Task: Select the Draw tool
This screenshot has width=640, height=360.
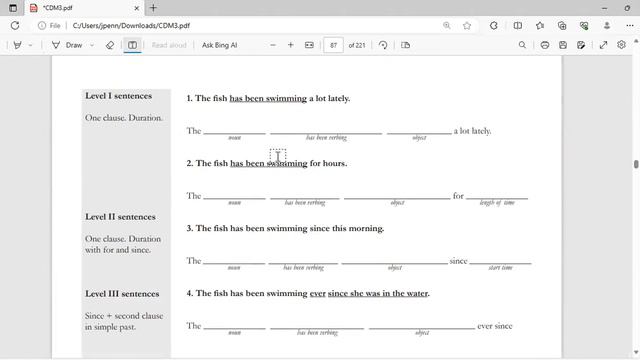Action: click(x=67, y=45)
